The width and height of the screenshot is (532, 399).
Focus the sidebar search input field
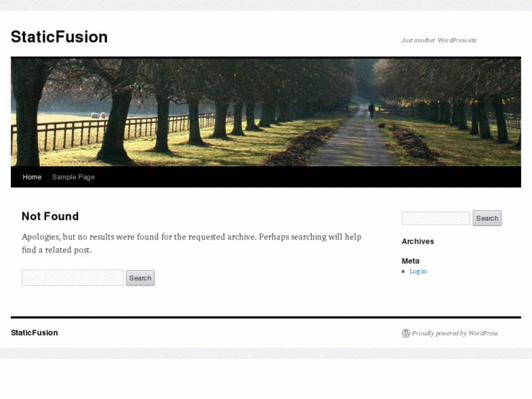(x=435, y=218)
